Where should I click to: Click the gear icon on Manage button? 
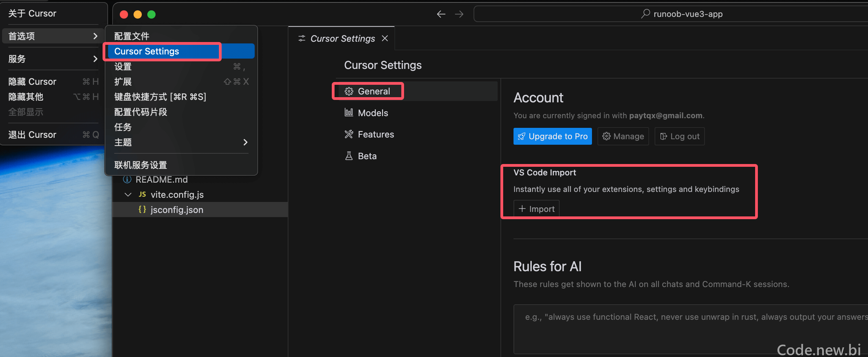pyautogui.click(x=606, y=136)
